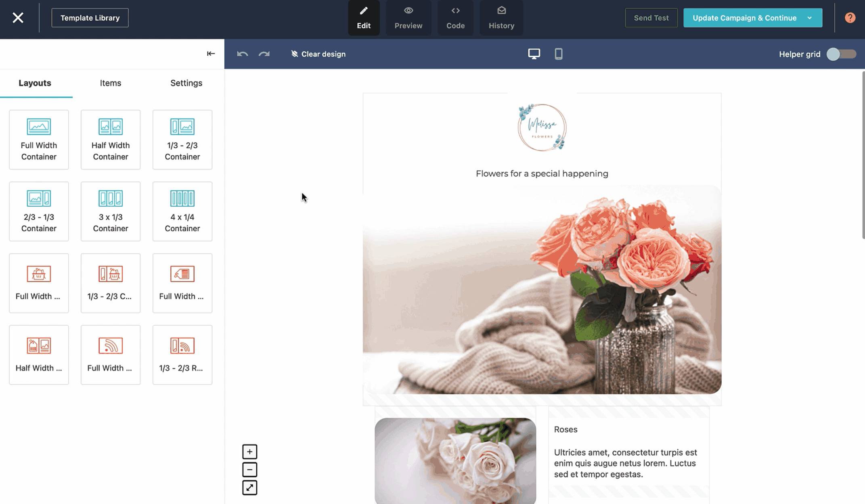Switch to mobile preview icon
Viewport: 865px width, 504px height.
(x=558, y=54)
